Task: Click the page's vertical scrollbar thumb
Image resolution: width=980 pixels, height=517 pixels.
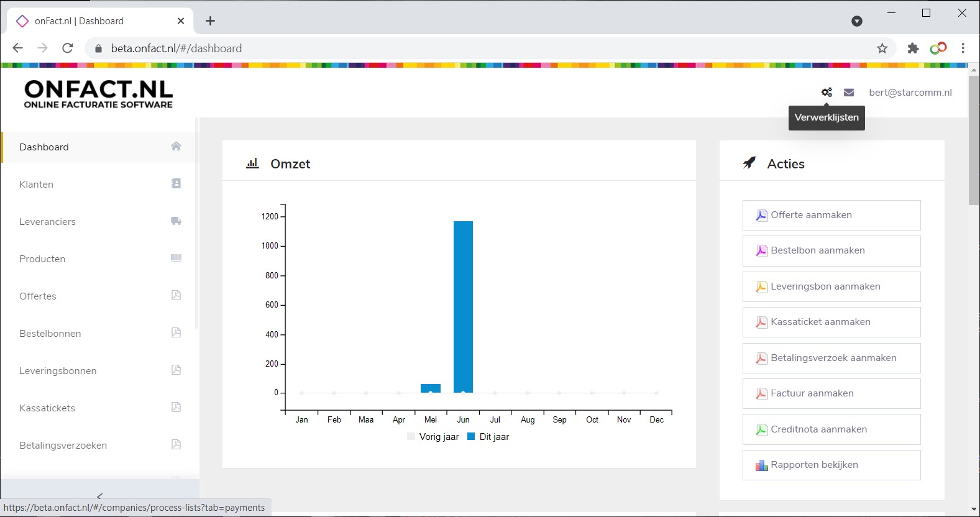Action: [x=974, y=140]
